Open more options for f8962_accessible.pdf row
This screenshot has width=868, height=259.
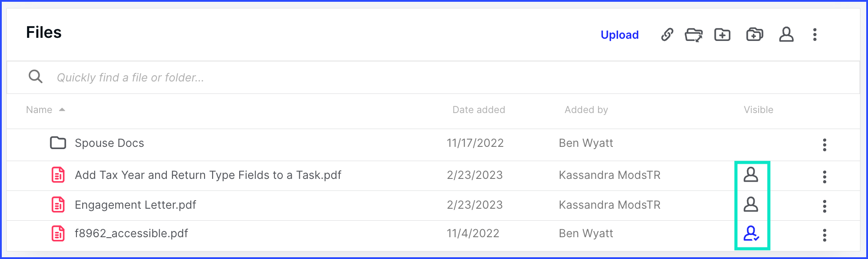click(x=824, y=235)
